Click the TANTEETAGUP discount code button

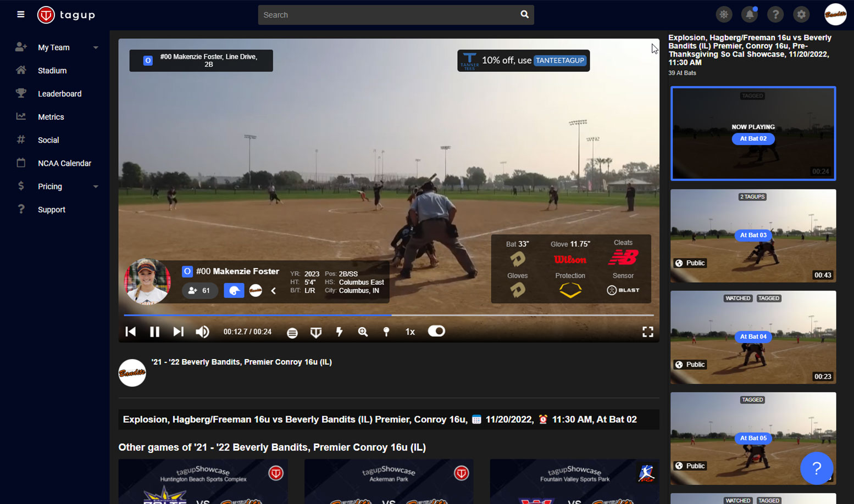tap(559, 60)
